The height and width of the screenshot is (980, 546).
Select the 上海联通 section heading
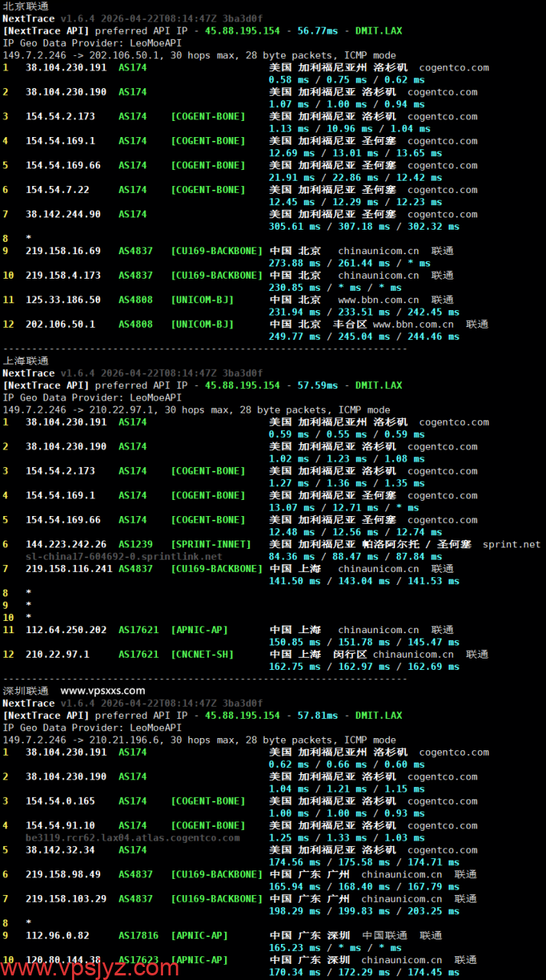(x=25, y=361)
